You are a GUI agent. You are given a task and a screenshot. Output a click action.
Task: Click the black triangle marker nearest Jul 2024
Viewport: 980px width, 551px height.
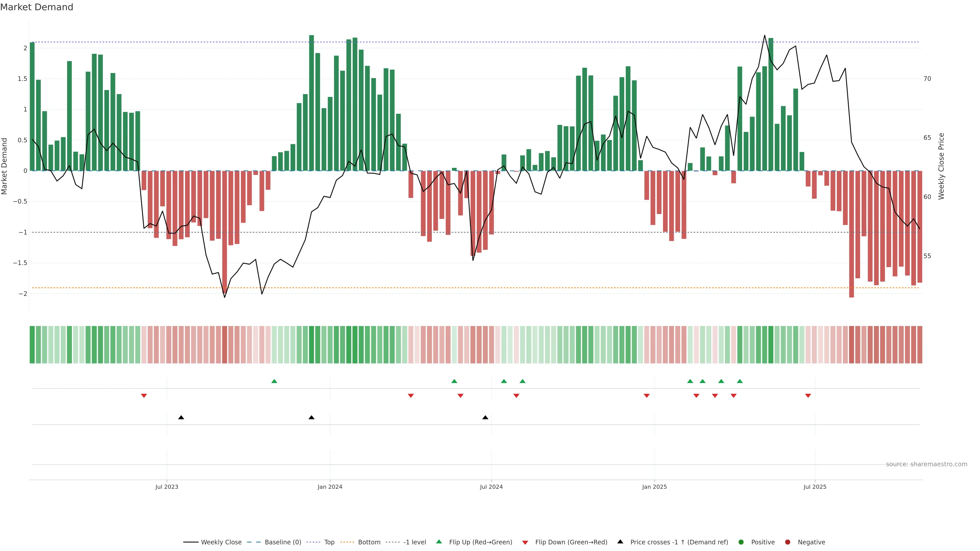485,418
